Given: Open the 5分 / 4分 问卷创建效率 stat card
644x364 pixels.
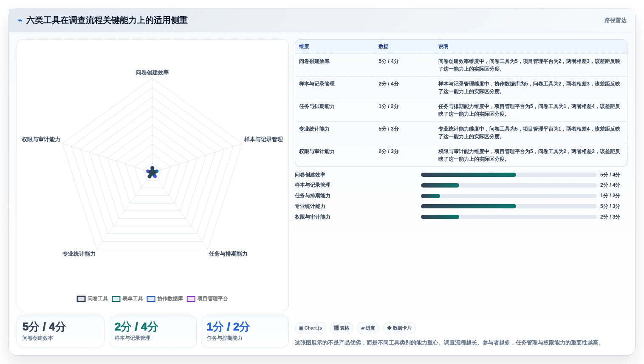Looking at the screenshot, I should click(x=60, y=331).
